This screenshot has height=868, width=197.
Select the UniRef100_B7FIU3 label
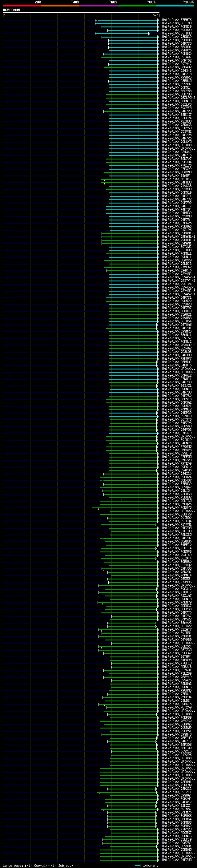click(x=177, y=531)
